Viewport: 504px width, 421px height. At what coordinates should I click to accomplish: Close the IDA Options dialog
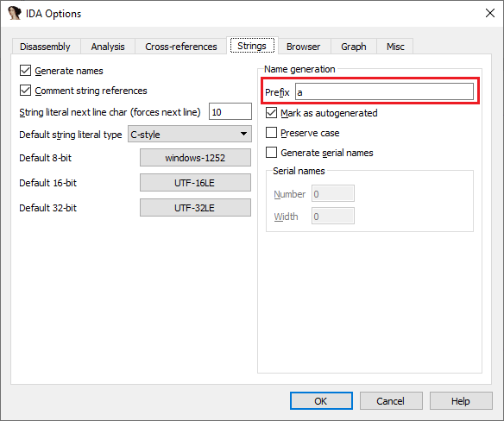pos(490,13)
